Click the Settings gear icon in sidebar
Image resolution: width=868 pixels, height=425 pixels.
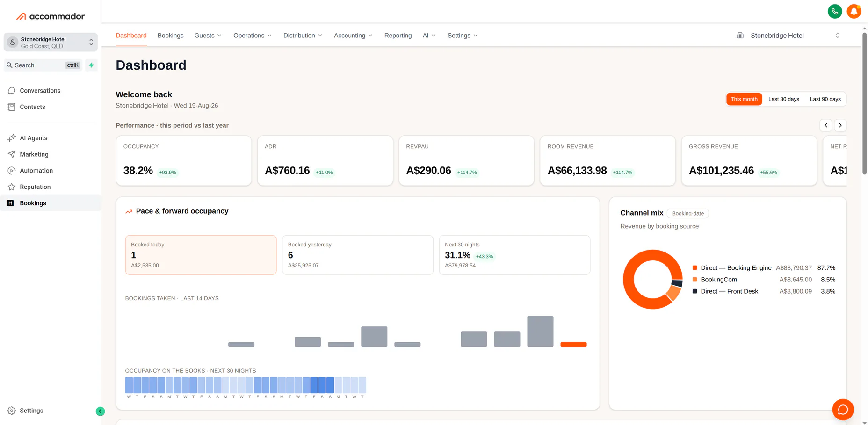tap(12, 411)
